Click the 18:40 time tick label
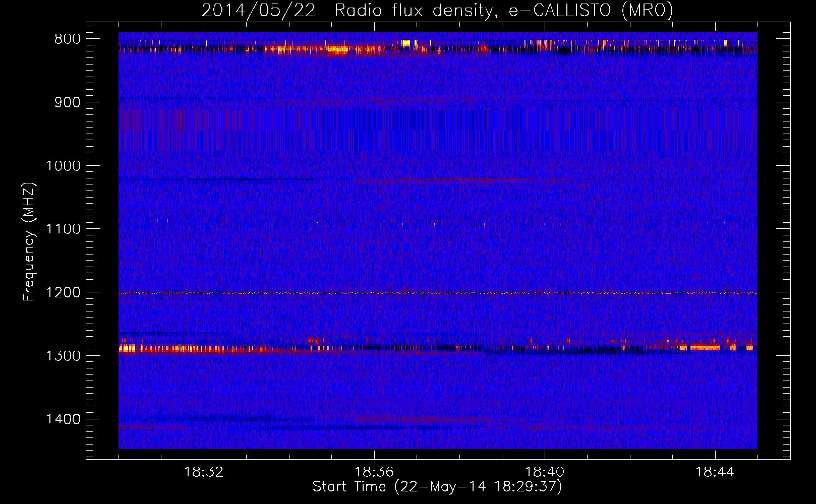This screenshot has width=816, height=504. pos(545,472)
